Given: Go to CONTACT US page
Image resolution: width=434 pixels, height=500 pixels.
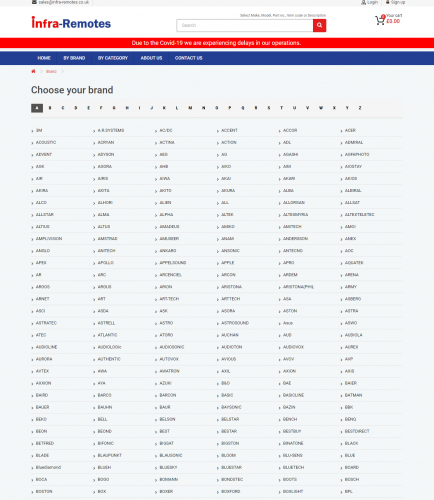Looking at the screenshot, I should click(x=189, y=58).
